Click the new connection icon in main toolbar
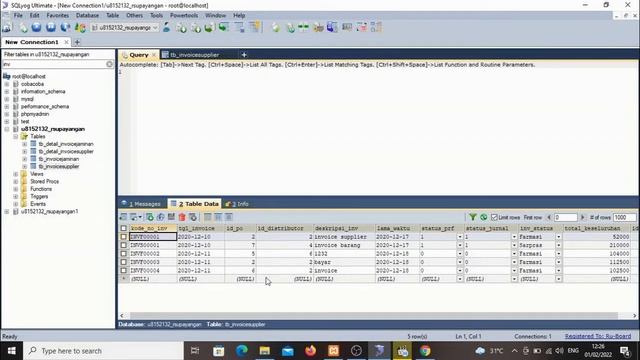The image size is (640, 360). [x=7, y=28]
